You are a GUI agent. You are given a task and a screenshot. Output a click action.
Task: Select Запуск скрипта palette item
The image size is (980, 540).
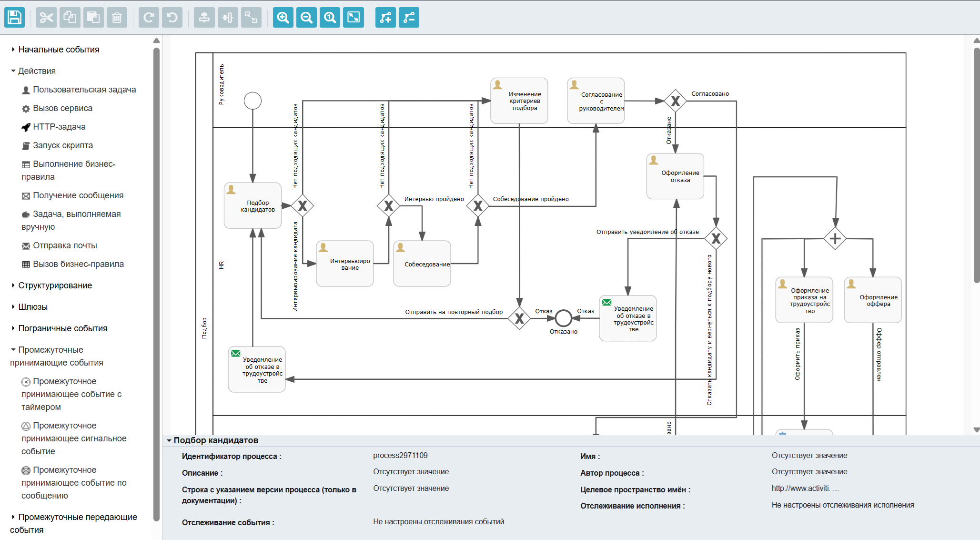pyautogui.click(x=57, y=145)
